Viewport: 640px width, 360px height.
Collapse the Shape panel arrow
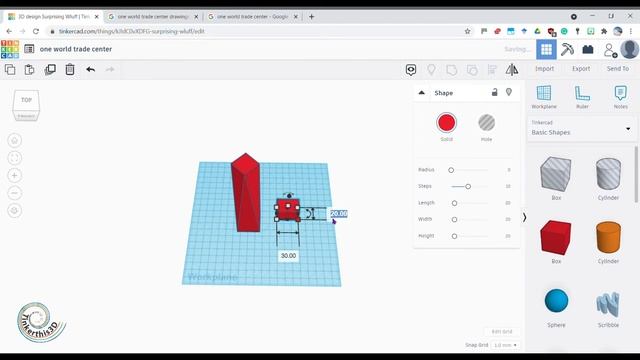click(x=422, y=93)
